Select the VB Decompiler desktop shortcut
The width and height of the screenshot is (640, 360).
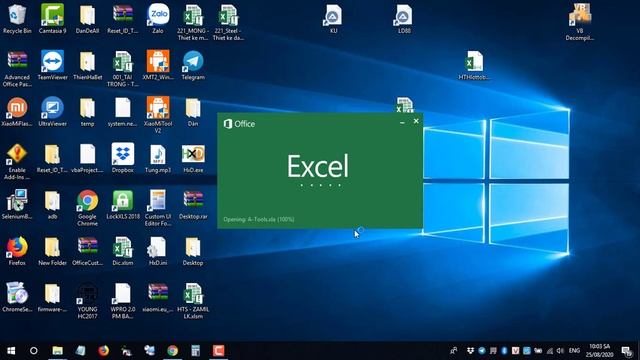580,22
